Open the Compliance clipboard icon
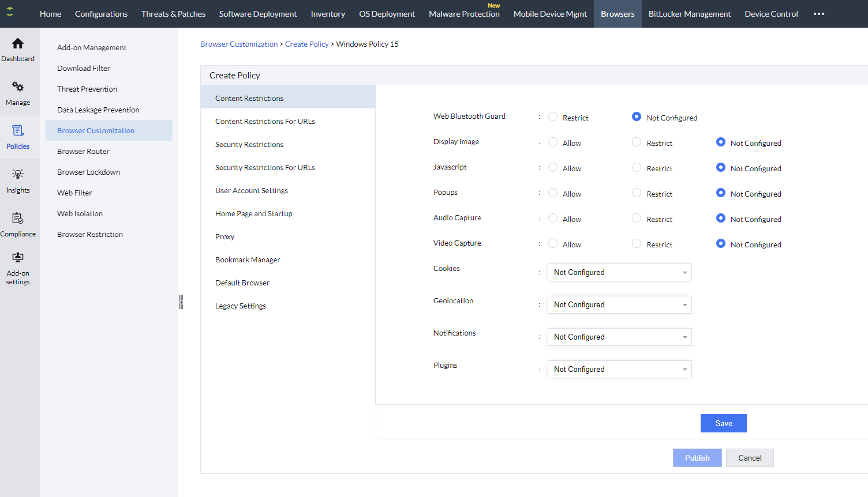 click(18, 219)
